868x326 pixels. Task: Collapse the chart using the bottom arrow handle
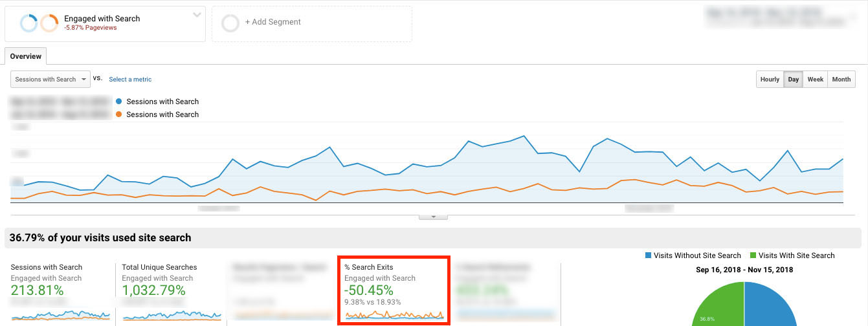pyautogui.click(x=434, y=216)
